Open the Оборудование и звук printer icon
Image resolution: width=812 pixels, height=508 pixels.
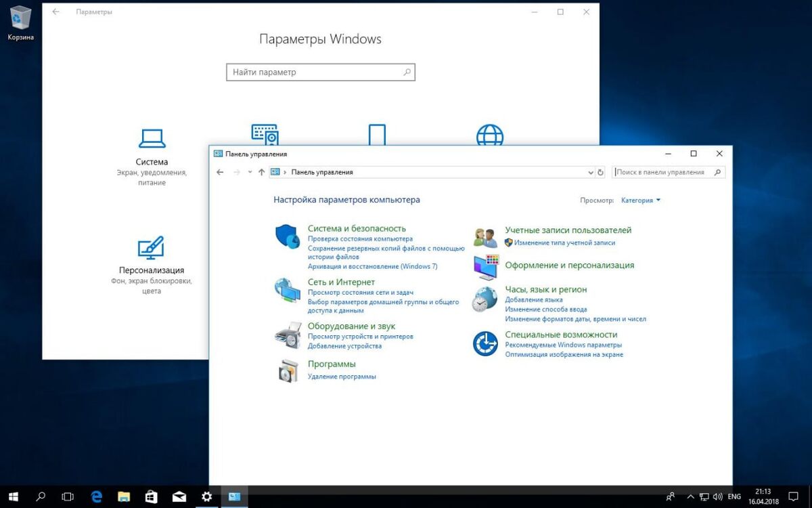point(288,335)
